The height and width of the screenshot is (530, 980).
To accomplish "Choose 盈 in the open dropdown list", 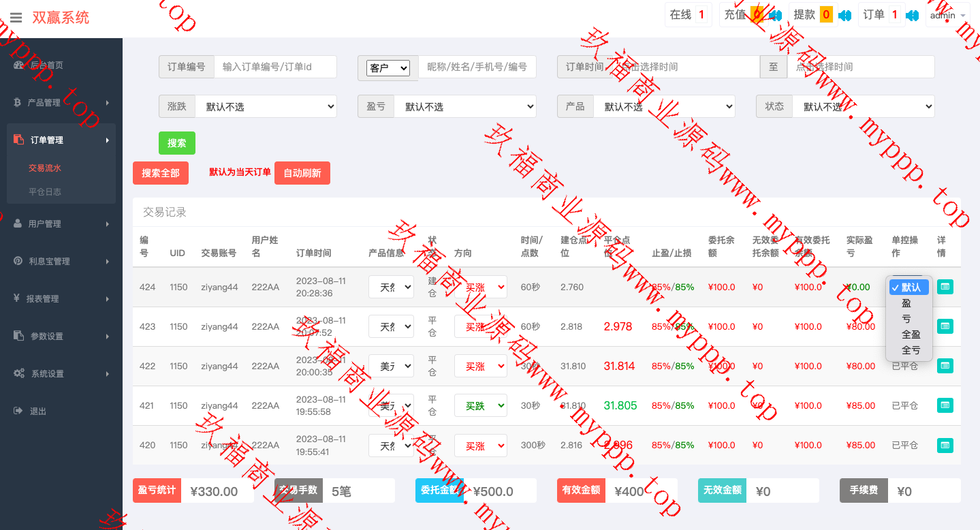I will [909, 303].
